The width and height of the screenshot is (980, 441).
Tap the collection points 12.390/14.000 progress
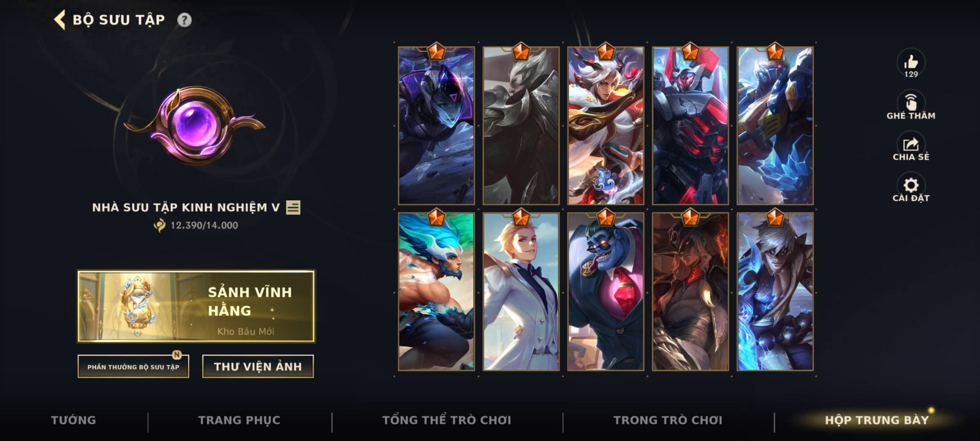click(x=196, y=225)
